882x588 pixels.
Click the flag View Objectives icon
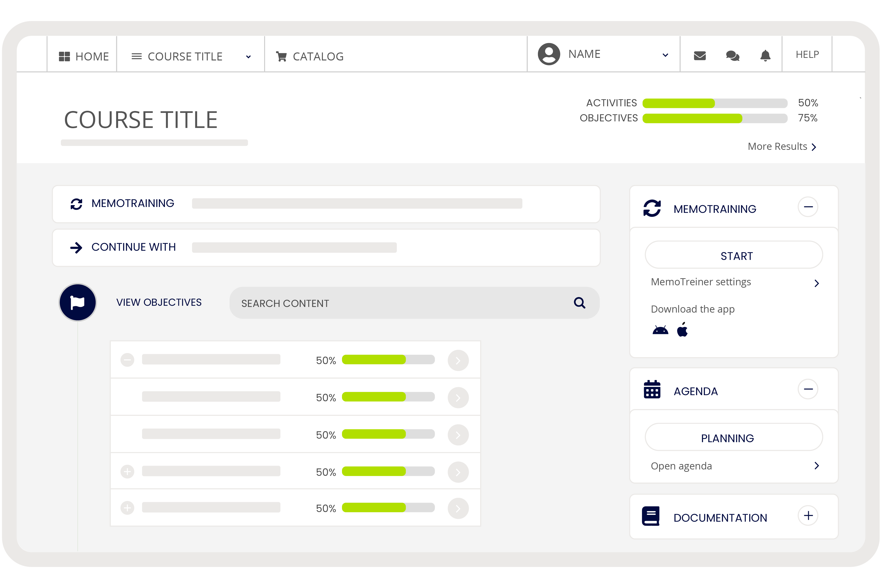pyautogui.click(x=78, y=302)
